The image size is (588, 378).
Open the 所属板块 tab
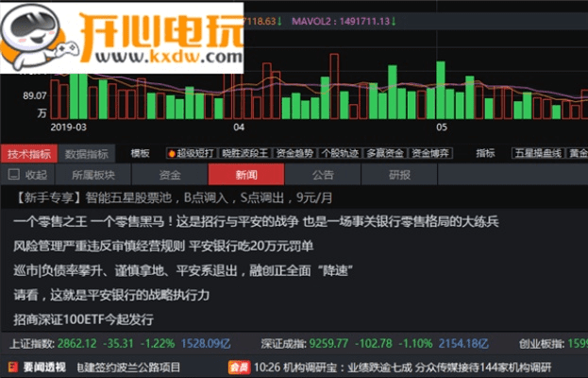(x=92, y=175)
